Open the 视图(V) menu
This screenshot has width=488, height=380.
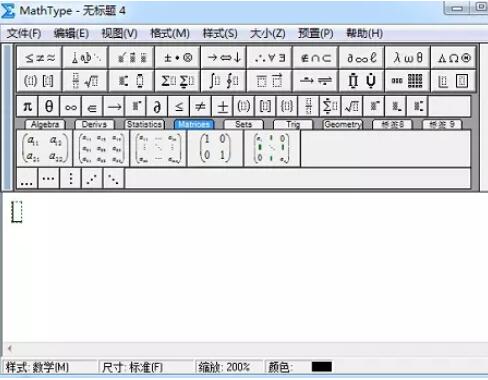coord(119,33)
